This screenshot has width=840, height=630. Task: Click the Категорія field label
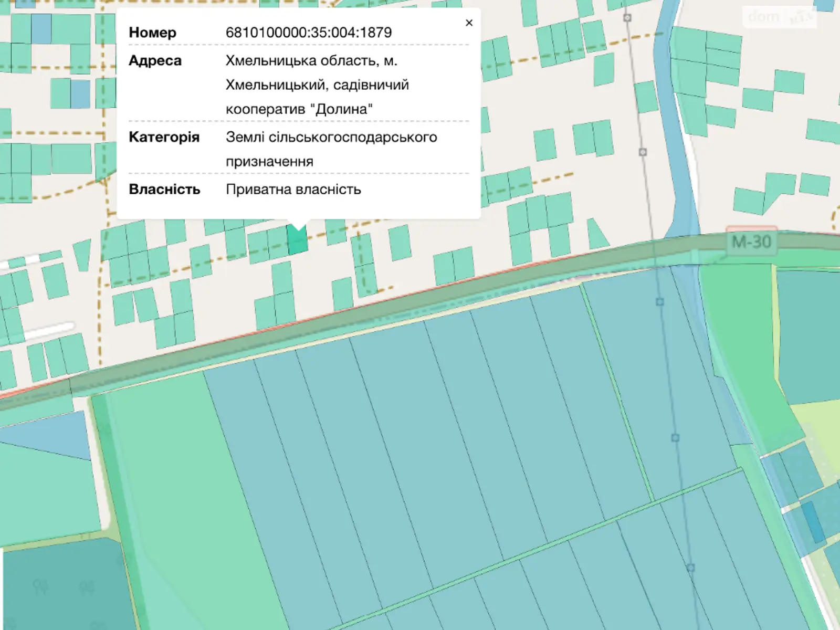tap(164, 138)
